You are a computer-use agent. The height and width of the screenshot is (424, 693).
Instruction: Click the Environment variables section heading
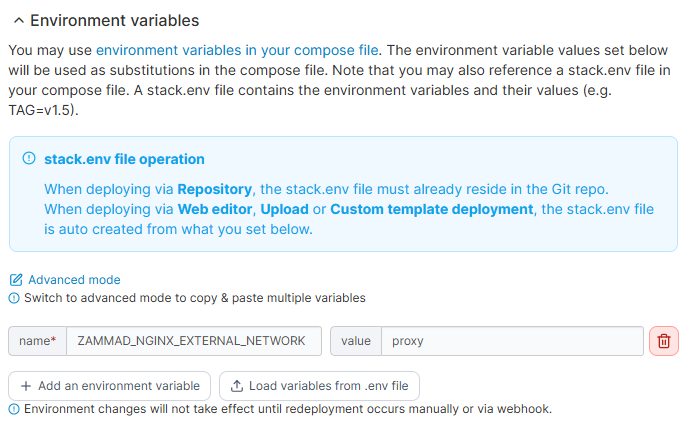114,20
